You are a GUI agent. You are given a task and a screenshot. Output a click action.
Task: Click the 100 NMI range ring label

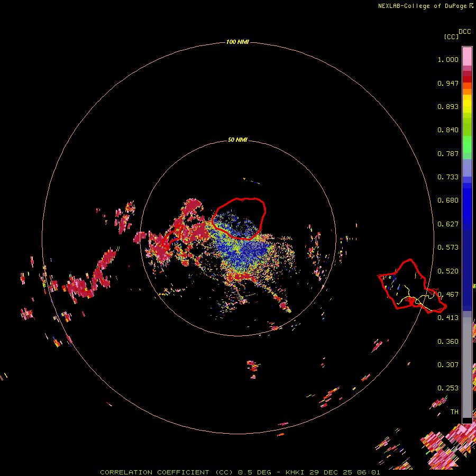(237, 42)
